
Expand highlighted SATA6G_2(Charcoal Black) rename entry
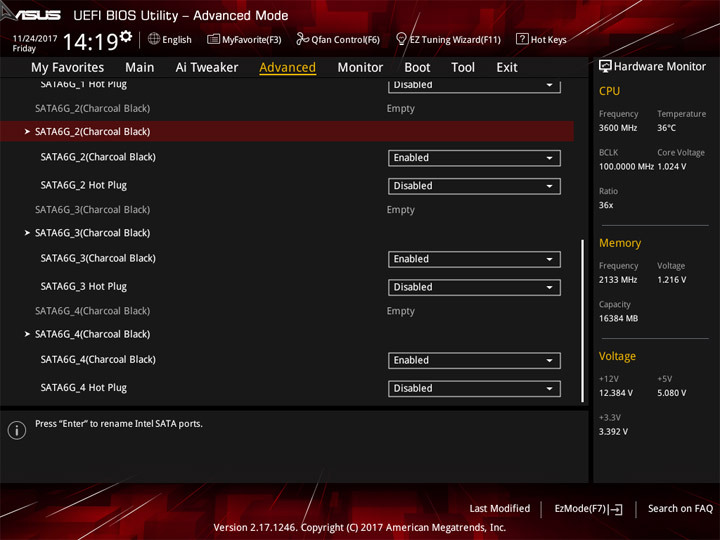point(287,132)
